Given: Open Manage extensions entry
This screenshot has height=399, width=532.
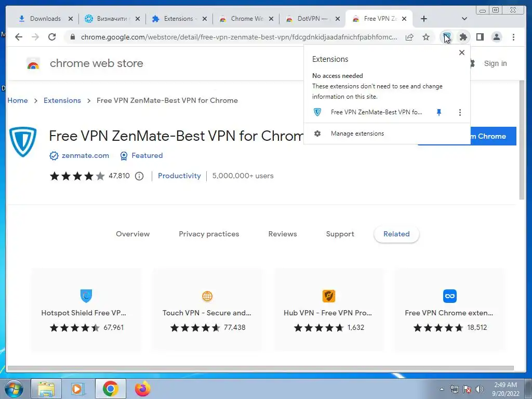Looking at the screenshot, I should click(387, 134).
